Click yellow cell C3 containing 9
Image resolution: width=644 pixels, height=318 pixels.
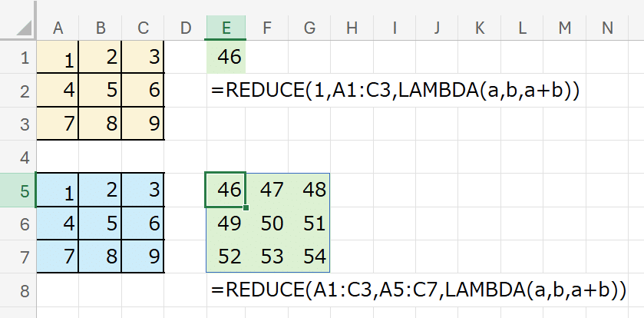pos(144,124)
